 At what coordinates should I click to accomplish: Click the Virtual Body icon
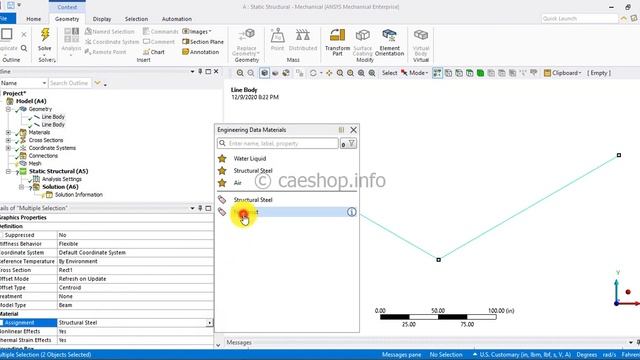(420, 35)
